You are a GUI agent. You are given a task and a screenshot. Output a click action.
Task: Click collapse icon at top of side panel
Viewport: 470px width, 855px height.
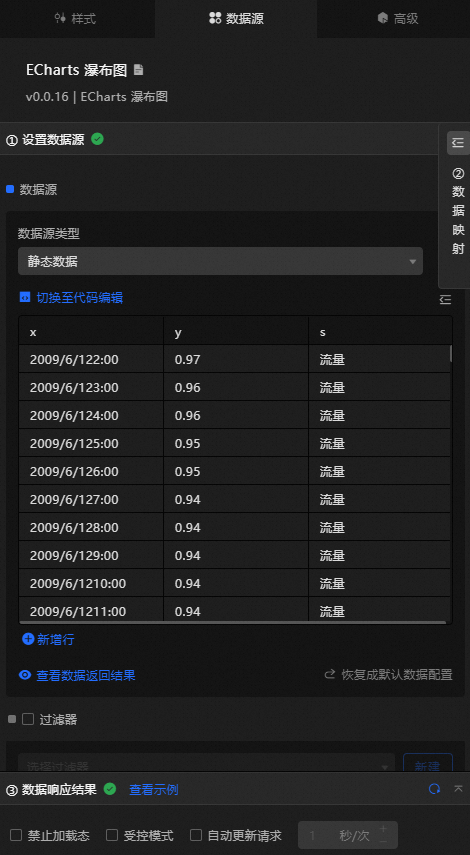(458, 143)
